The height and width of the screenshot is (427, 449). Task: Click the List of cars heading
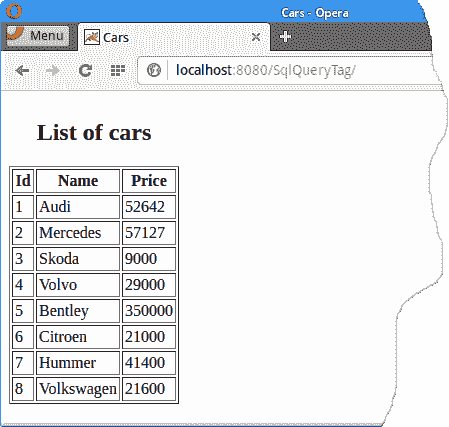(x=94, y=133)
